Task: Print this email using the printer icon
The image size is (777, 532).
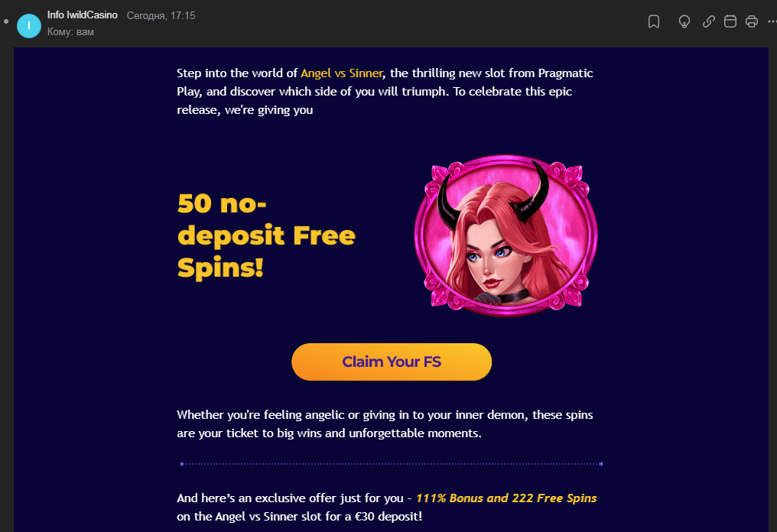Action: [x=752, y=21]
